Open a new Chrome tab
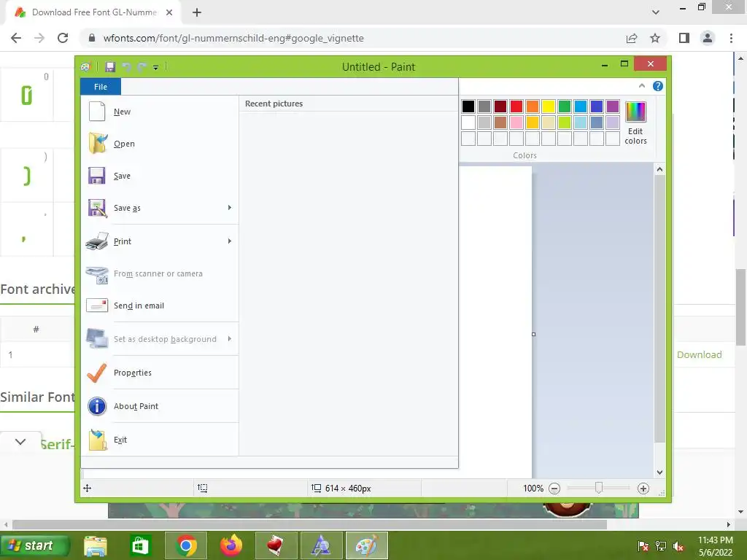This screenshot has height=560, width=747. click(x=197, y=13)
